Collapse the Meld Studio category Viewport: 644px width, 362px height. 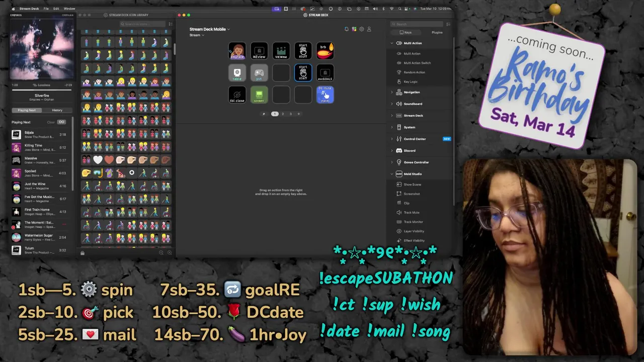tap(392, 174)
